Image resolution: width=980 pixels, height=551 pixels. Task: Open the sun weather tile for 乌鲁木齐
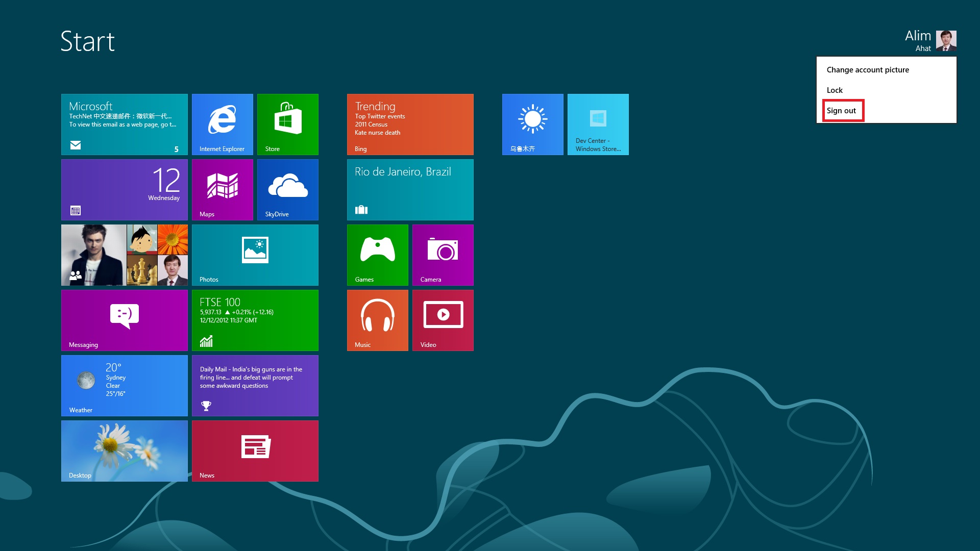pyautogui.click(x=532, y=124)
